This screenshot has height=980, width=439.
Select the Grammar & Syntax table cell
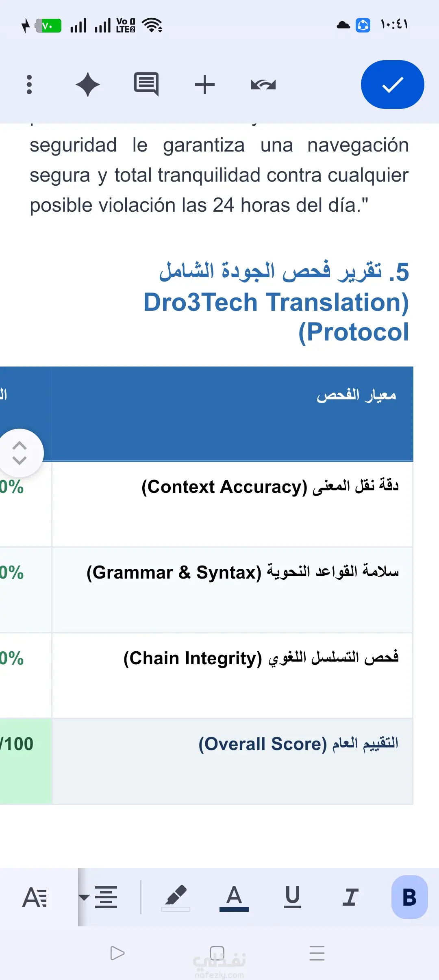(233, 590)
